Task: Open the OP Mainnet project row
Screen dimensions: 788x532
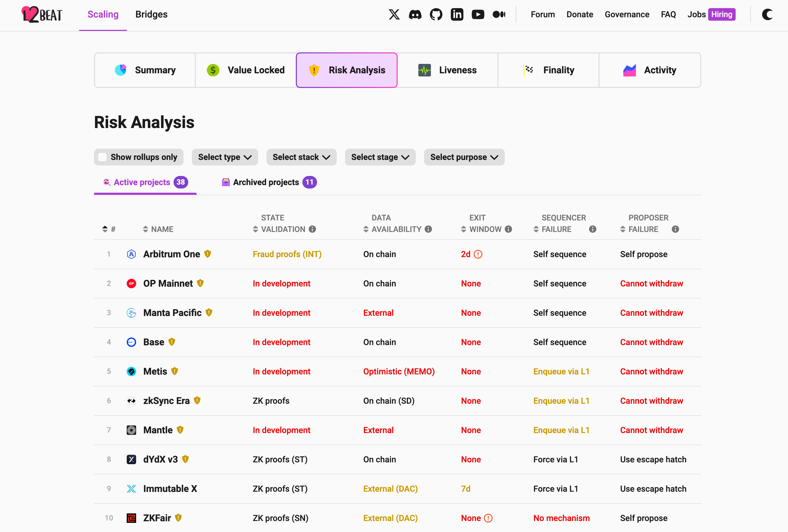Action: 397,284
